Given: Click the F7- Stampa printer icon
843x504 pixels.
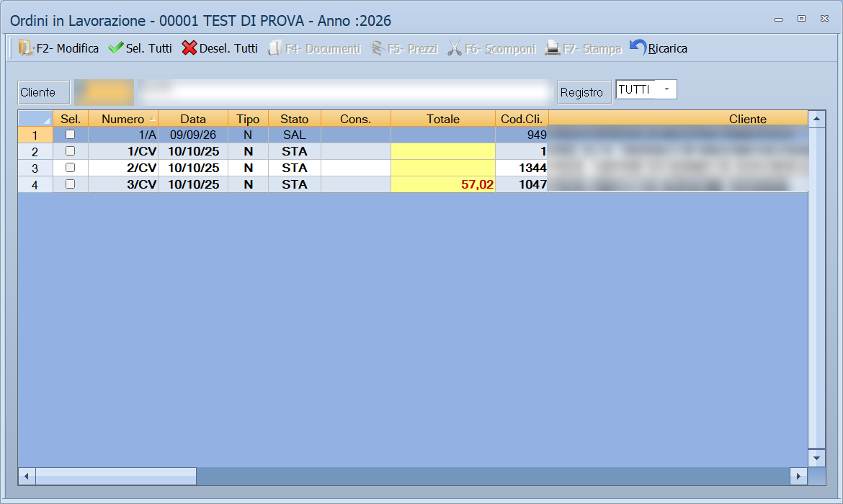Looking at the screenshot, I should click(552, 48).
